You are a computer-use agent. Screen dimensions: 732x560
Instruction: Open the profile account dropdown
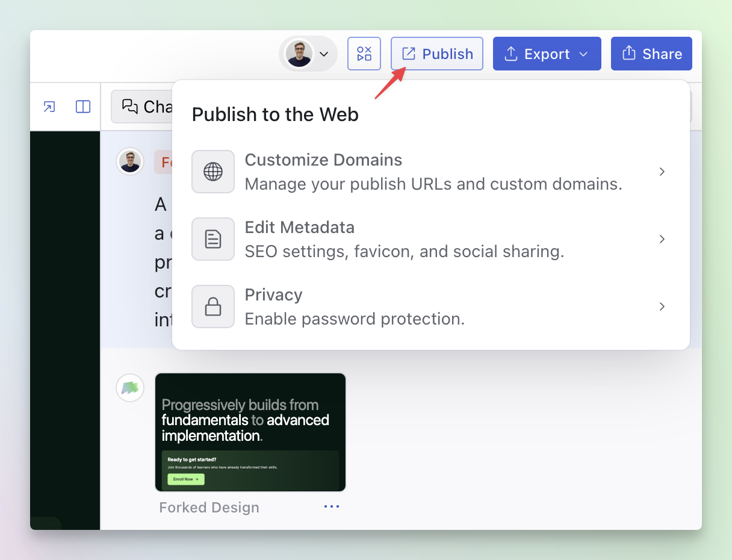308,54
